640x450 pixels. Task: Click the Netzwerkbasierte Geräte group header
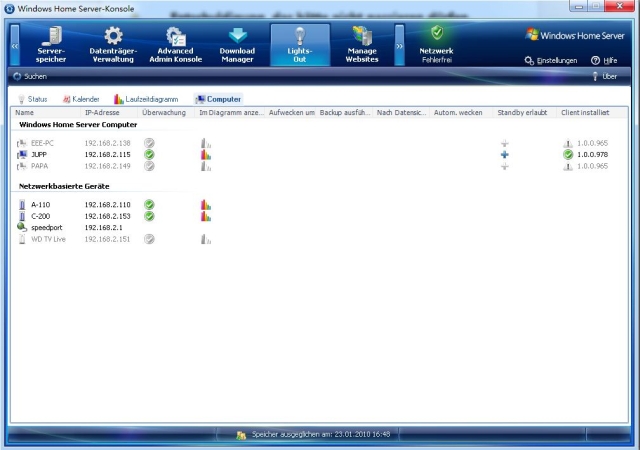pos(64,186)
